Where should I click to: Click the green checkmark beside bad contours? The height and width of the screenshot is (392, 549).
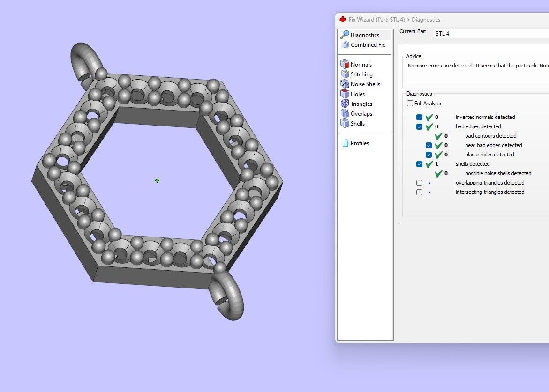tap(438, 136)
